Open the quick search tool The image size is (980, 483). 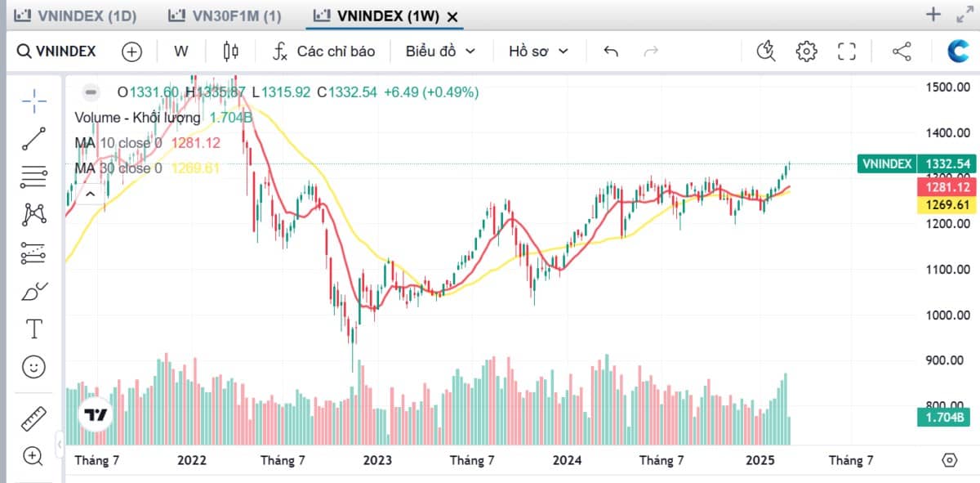click(765, 51)
